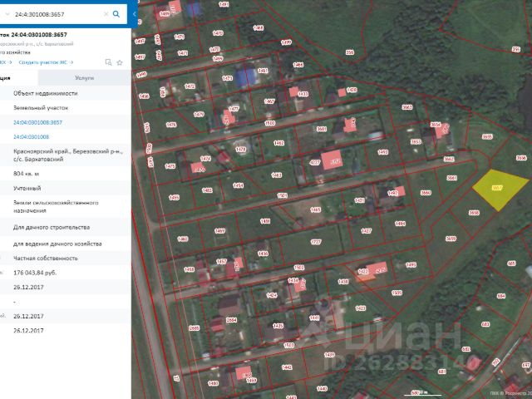Viewport: 532px width, 399px height.
Task: Select map parcel labeled 356
Action: (x=350, y=52)
